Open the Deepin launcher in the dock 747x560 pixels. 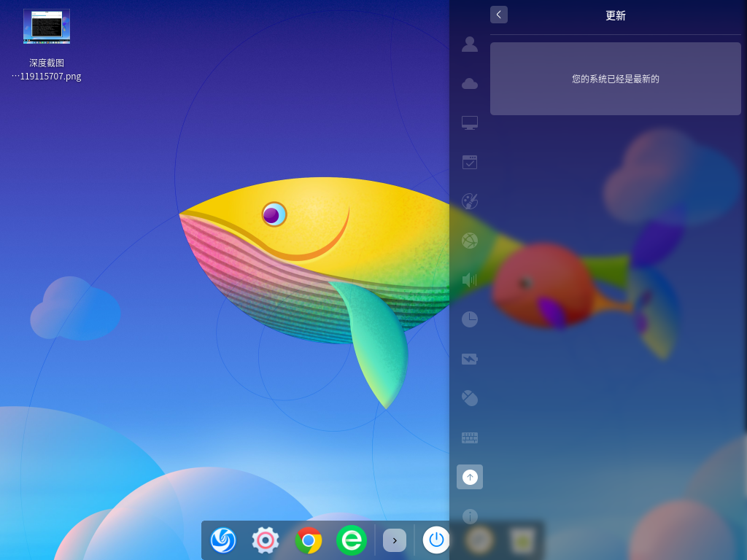pos(223,540)
